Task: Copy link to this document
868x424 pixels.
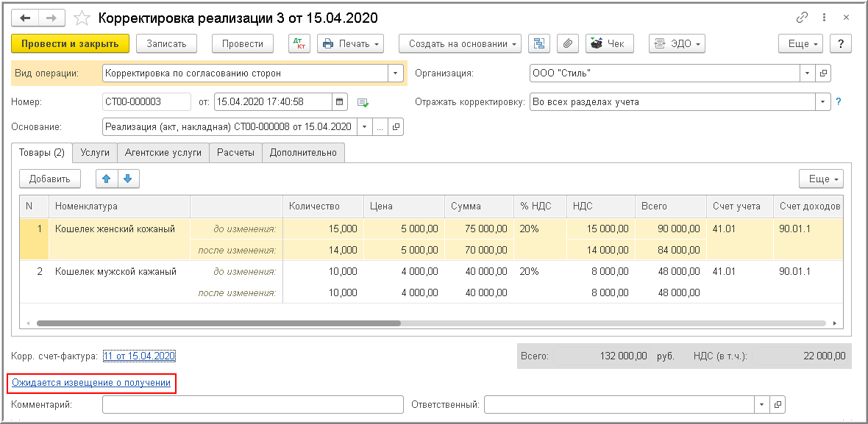Action: (802, 18)
